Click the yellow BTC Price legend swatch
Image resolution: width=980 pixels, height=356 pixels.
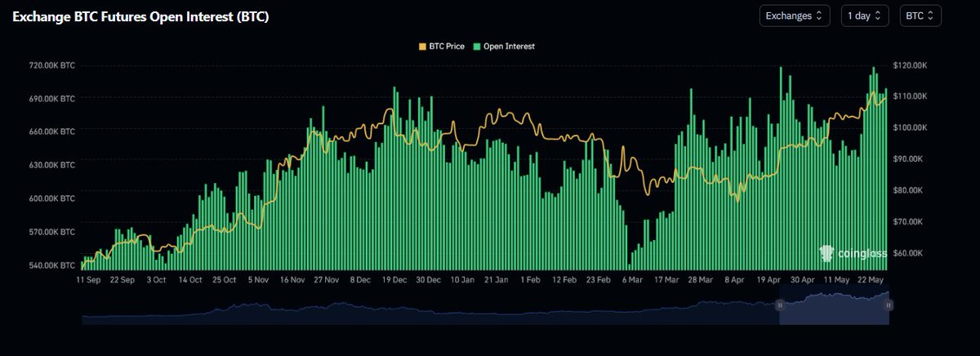pyautogui.click(x=422, y=47)
